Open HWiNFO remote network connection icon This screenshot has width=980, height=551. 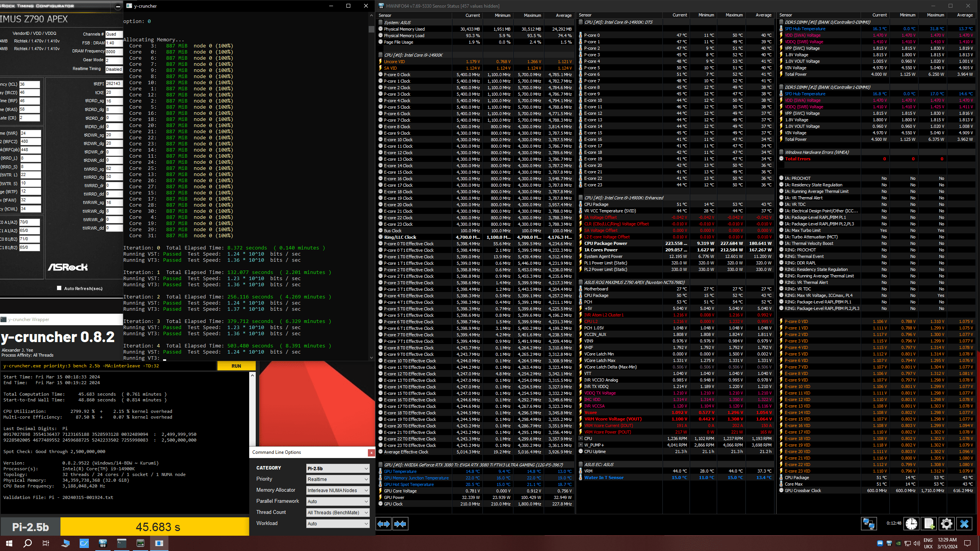[869, 524]
